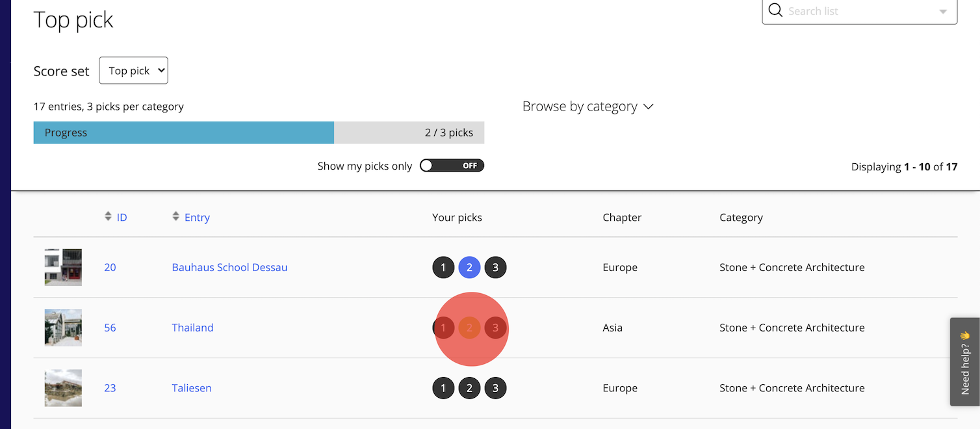Image resolution: width=980 pixels, height=429 pixels.
Task: Toggle Show my picks only switch
Action: click(x=452, y=166)
